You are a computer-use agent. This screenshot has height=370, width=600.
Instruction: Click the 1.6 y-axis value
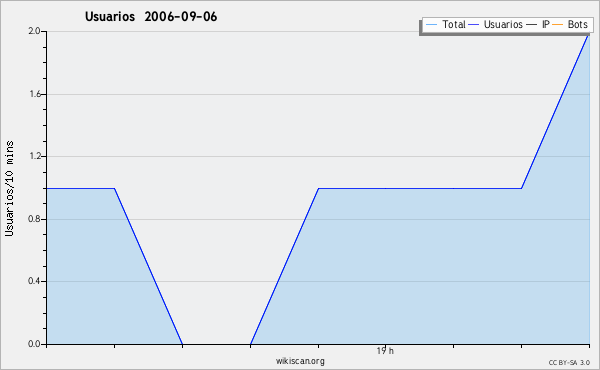pos(34,94)
